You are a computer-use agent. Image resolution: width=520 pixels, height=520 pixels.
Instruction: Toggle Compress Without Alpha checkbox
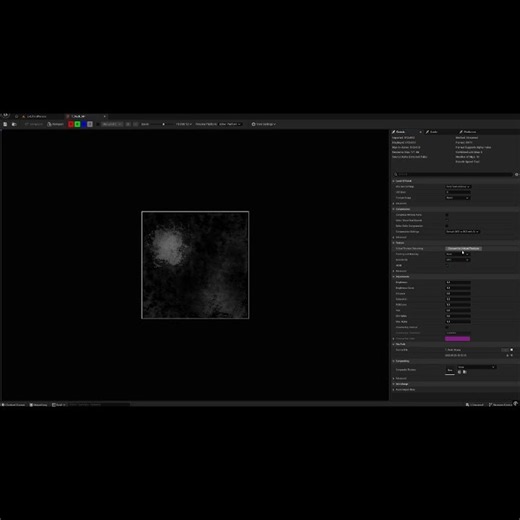click(447, 215)
